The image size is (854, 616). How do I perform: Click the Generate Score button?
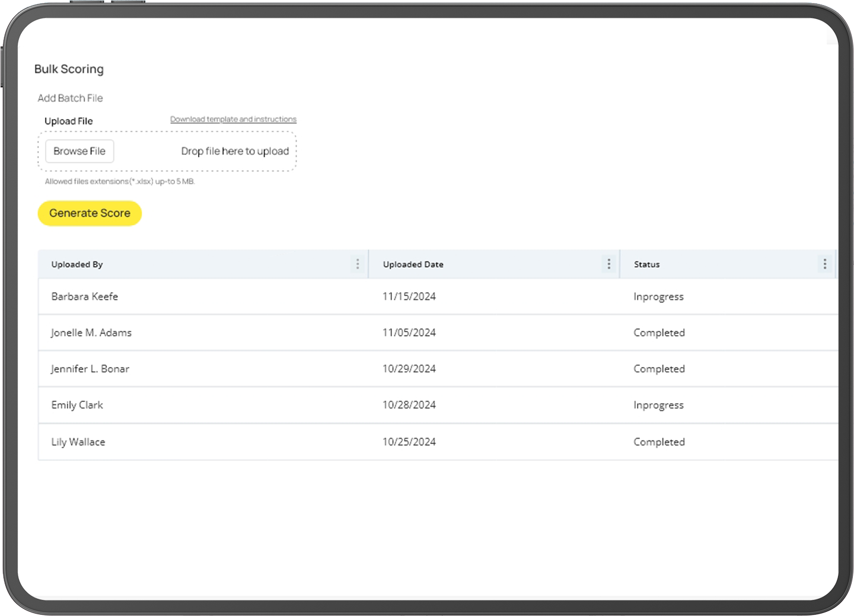click(90, 213)
